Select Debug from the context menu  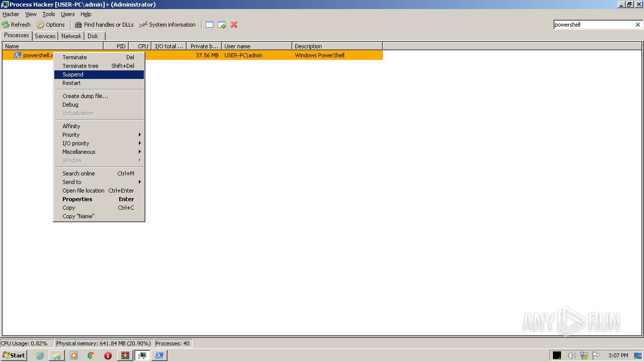pos(99,105)
